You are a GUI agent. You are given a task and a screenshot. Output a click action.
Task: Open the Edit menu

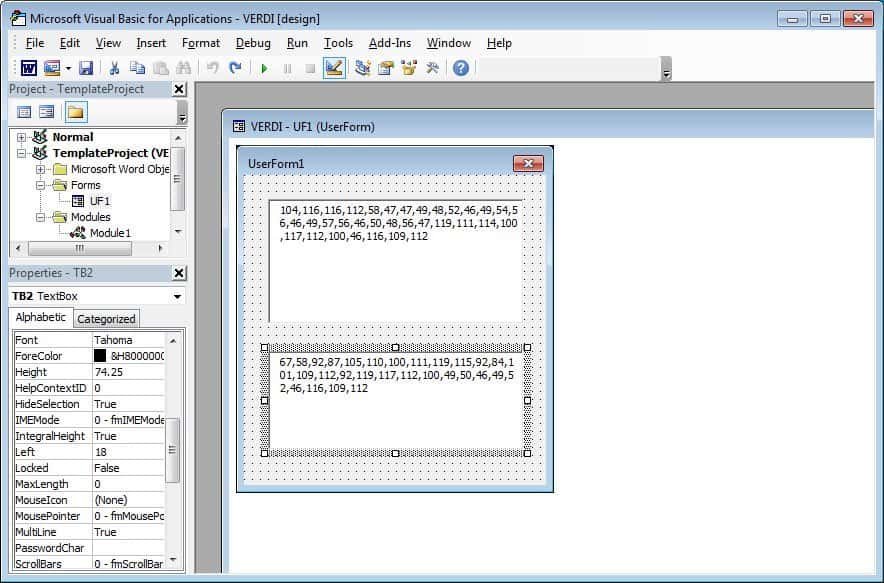[x=69, y=43]
